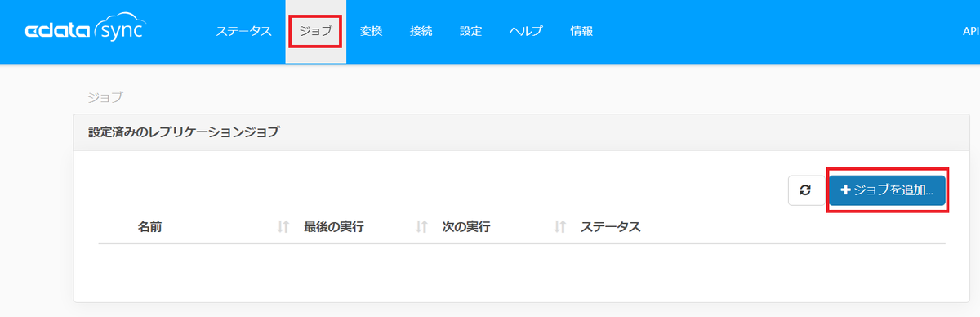Click the 設定済みのレプリケーションジョブ panel title

pyautogui.click(x=184, y=132)
